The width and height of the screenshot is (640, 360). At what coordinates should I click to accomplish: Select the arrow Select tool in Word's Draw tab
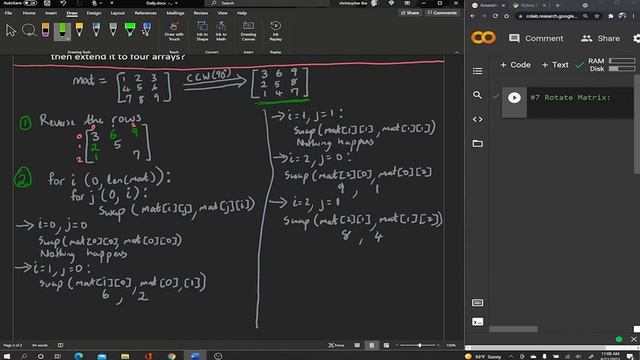[x=11, y=31]
